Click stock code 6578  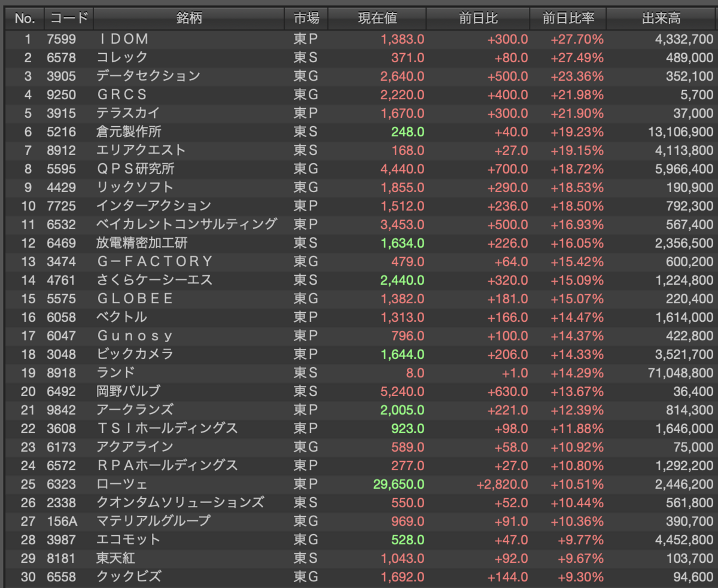coord(61,57)
